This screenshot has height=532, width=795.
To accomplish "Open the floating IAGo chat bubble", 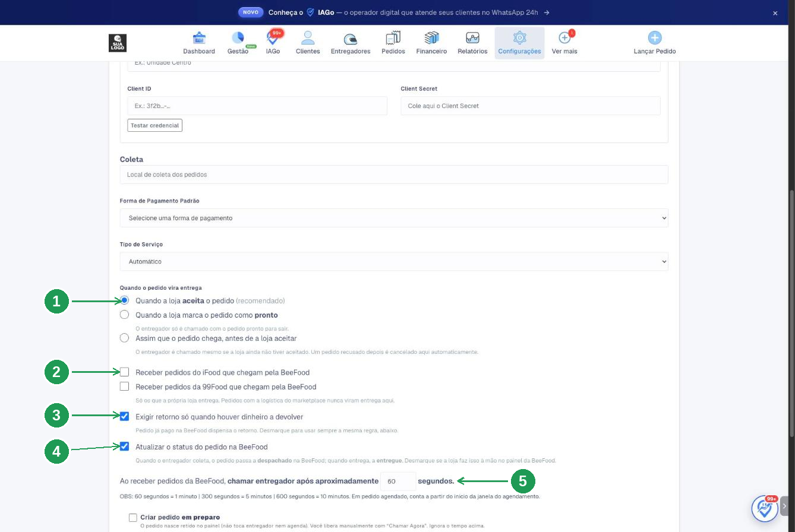I will (765, 508).
